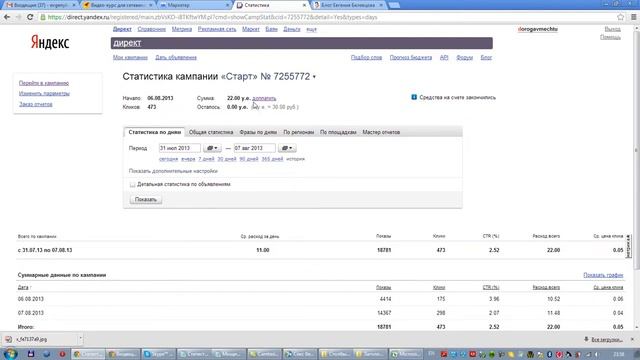Open the c_5471749.jpg download options arrow
Screen dimensions: 640x360
point(80,339)
